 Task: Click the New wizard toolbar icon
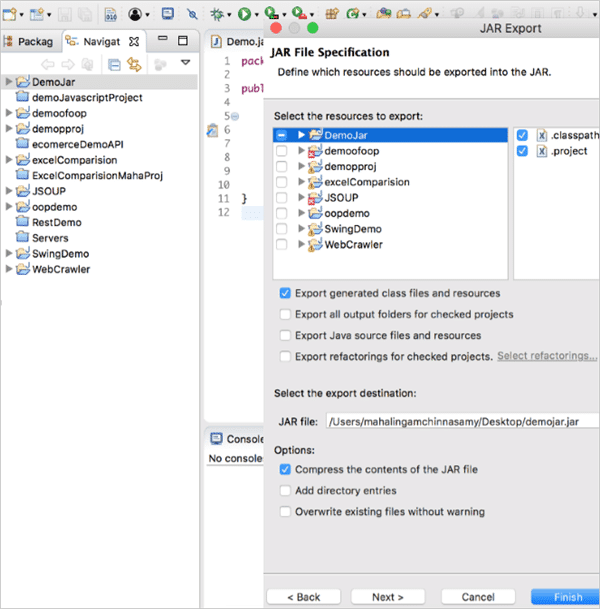9,14
